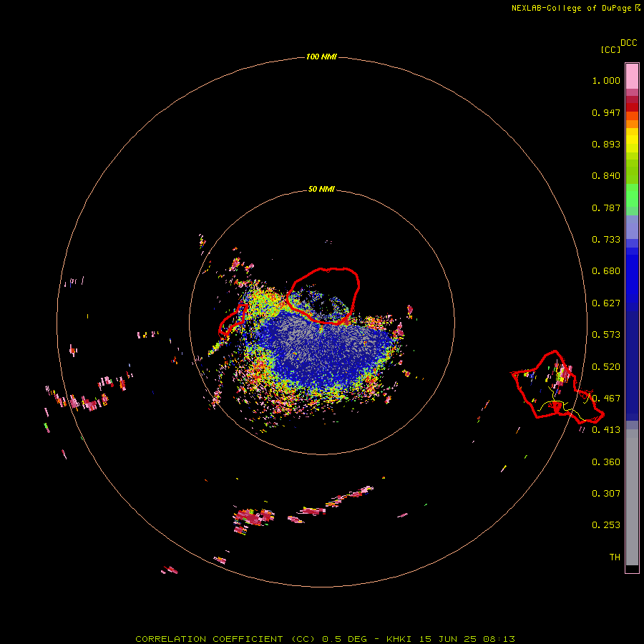The width and height of the screenshot is (644, 644).
Task: Click the 0.467 legend value
Action: pyautogui.click(x=606, y=399)
